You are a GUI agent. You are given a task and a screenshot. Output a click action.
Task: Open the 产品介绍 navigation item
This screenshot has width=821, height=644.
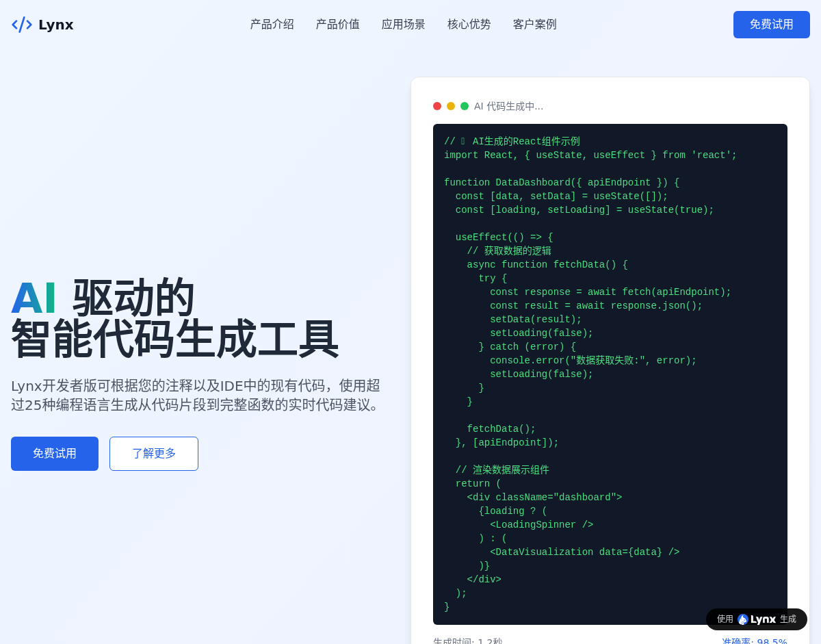(272, 25)
